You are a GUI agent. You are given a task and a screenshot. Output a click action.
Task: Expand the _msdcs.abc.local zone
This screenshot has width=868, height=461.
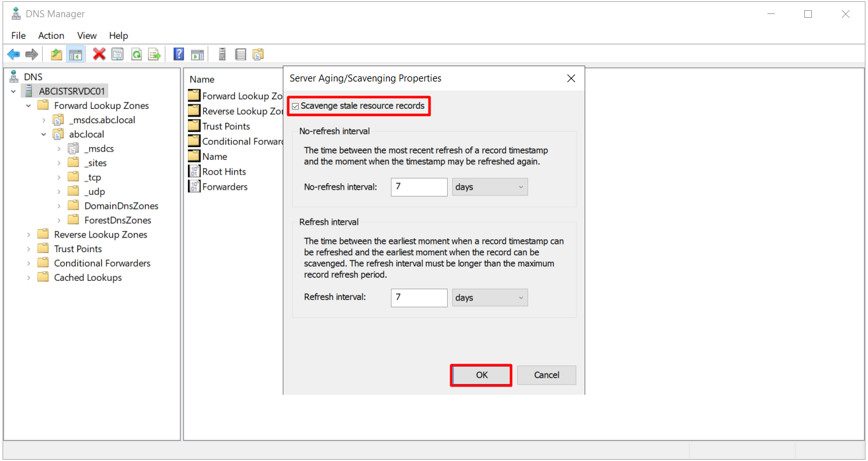(x=43, y=120)
